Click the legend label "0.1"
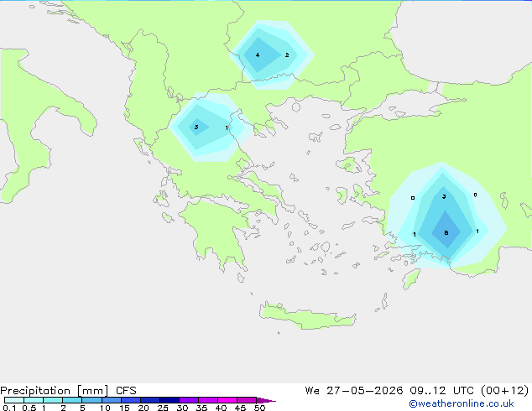Image resolution: width=532 pixels, height=411 pixels. [x=9, y=408]
